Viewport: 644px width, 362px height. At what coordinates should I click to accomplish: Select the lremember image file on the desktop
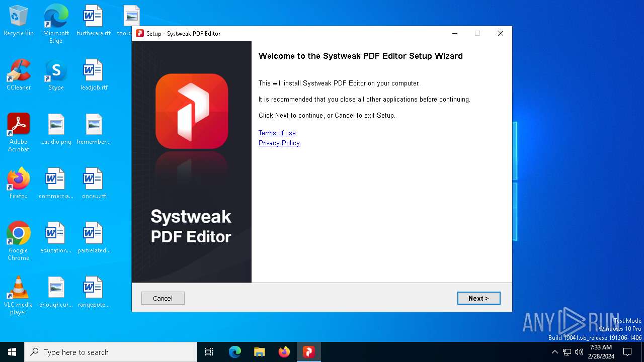point(94,129)
